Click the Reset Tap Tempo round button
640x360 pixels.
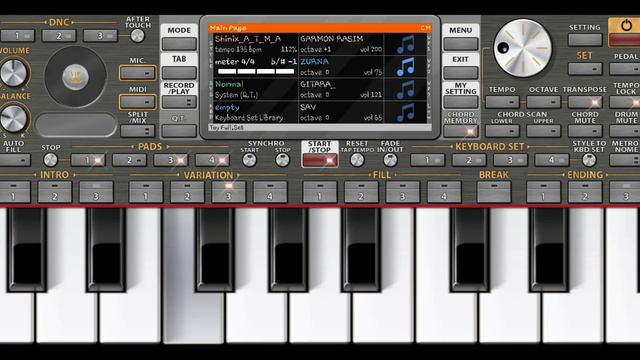(357, 160)
